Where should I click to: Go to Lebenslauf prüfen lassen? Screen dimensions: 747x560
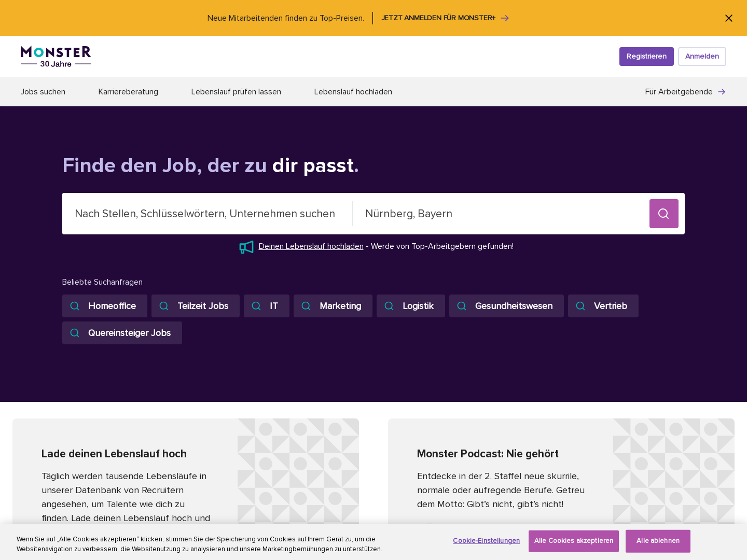point(236,92)
